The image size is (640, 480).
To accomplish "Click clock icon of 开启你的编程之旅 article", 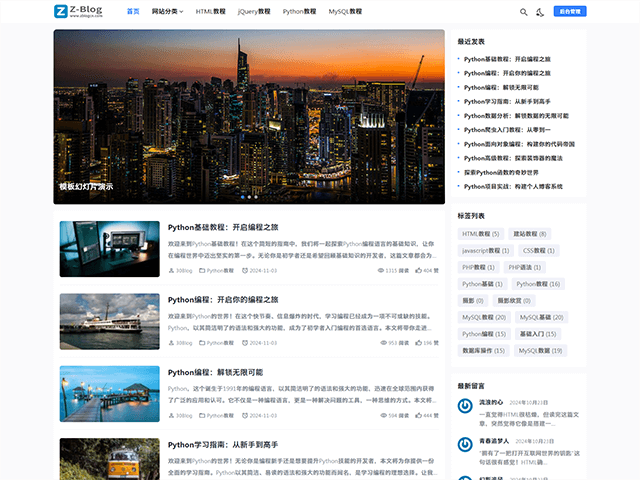I will click(245, 343).
